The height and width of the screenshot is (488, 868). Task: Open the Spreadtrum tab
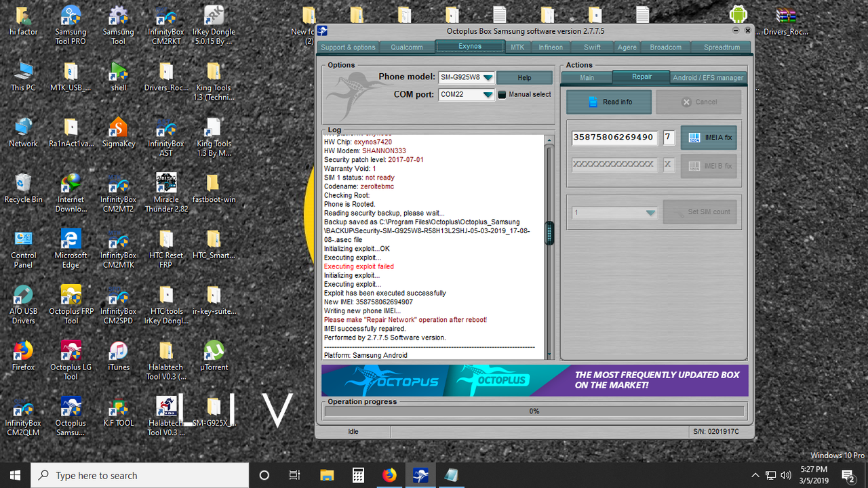tap(722, 47)
